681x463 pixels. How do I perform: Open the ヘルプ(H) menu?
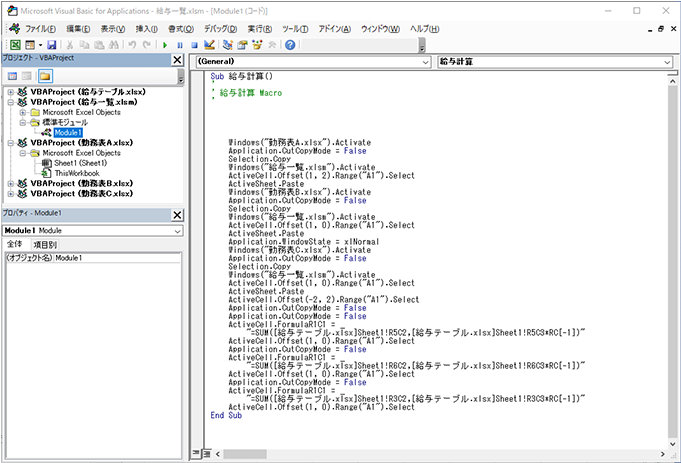424,29
